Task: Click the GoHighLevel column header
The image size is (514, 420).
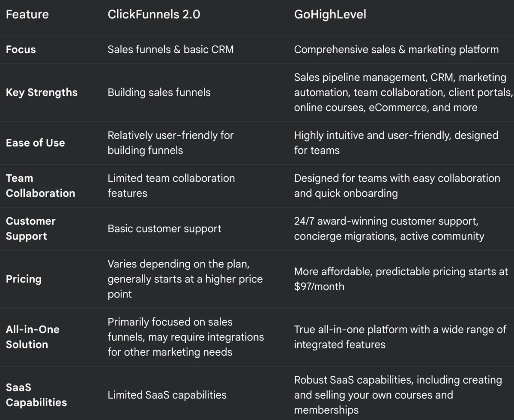Action: coord(330,14)
